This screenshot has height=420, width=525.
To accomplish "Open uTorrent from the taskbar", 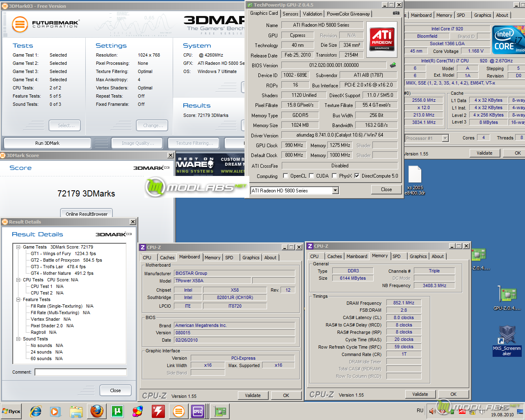I will click(x=117, y=411).
